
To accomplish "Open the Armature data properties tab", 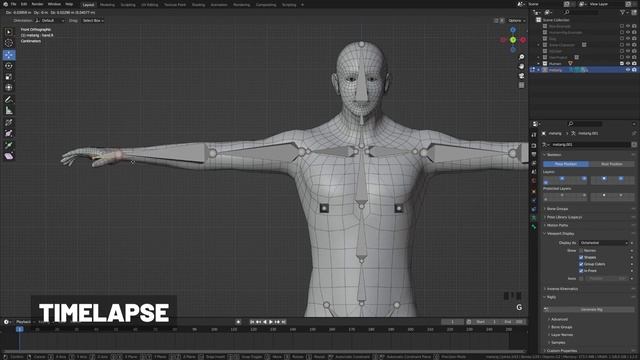I will point(534,218).
